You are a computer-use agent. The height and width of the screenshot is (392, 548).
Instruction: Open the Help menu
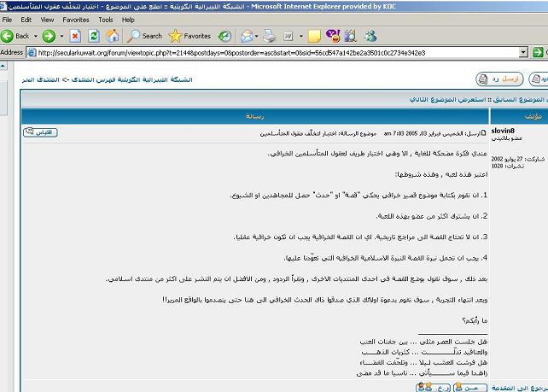click(x=128, y=19)
